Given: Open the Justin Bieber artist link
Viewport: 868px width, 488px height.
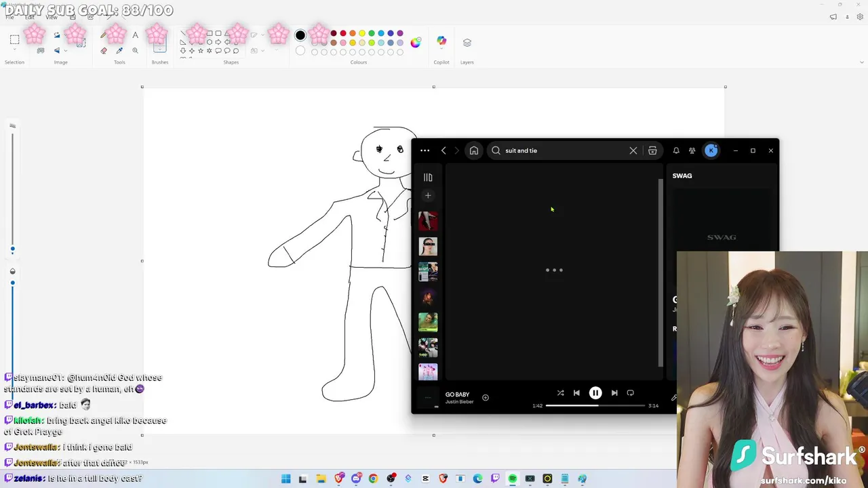Looking at the screenshot, I should coord(459,402).
